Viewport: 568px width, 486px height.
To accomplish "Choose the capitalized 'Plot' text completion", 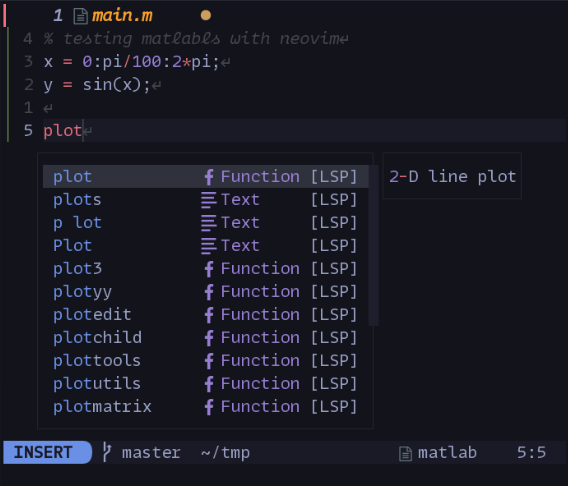I will tap(206, 246).
